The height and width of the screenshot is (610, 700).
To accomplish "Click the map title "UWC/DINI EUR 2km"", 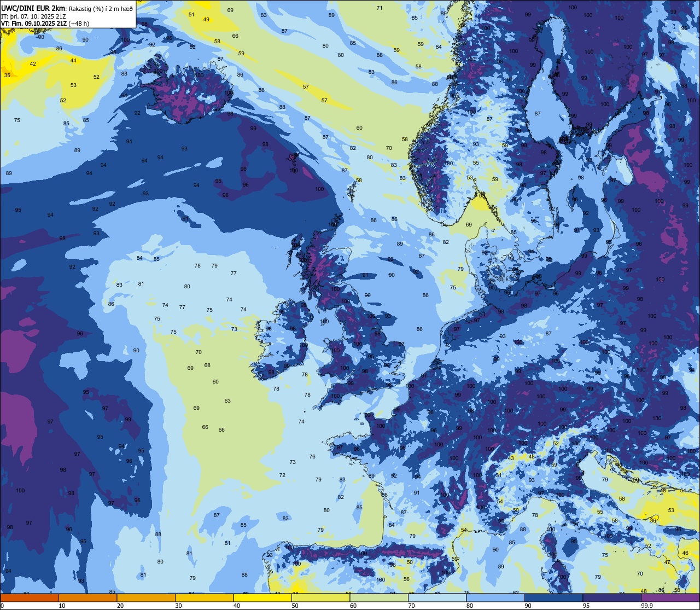I will (33, 8).
